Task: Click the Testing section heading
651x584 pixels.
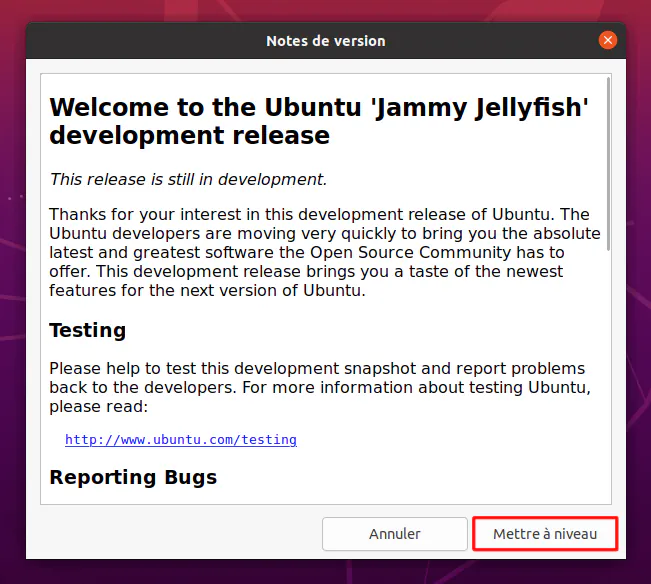Action: 88,330
